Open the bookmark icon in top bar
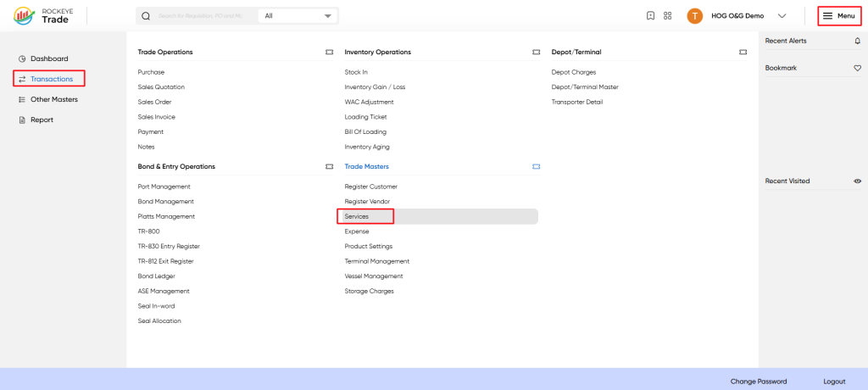Screen dimensions: 868x390 (x=651, y=16)
